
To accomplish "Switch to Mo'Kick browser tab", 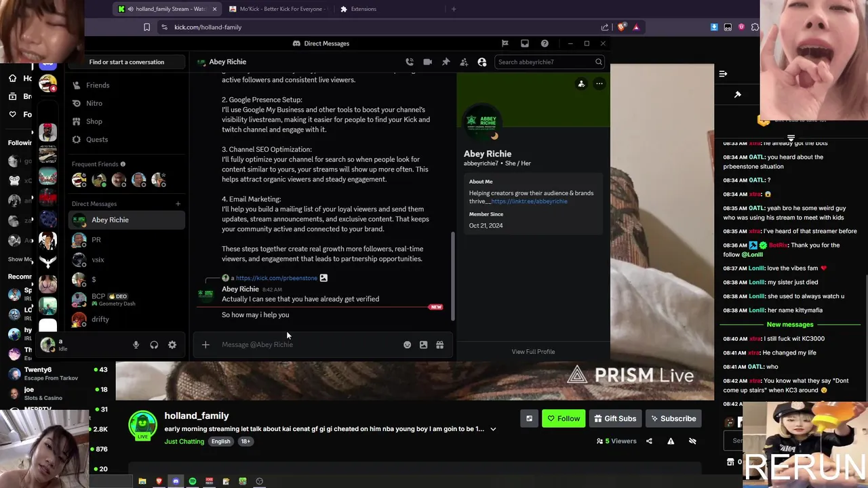I will click(x=278, y=9).
